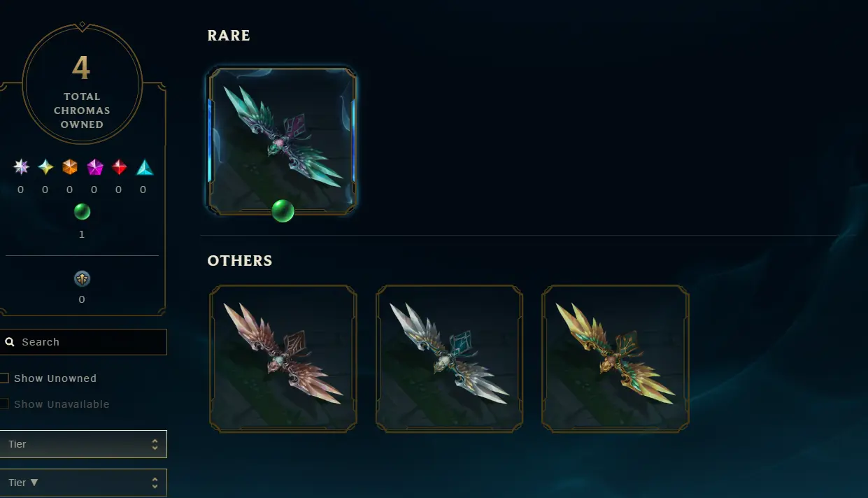Click arrows on the upper Tier dropdown

155,444
